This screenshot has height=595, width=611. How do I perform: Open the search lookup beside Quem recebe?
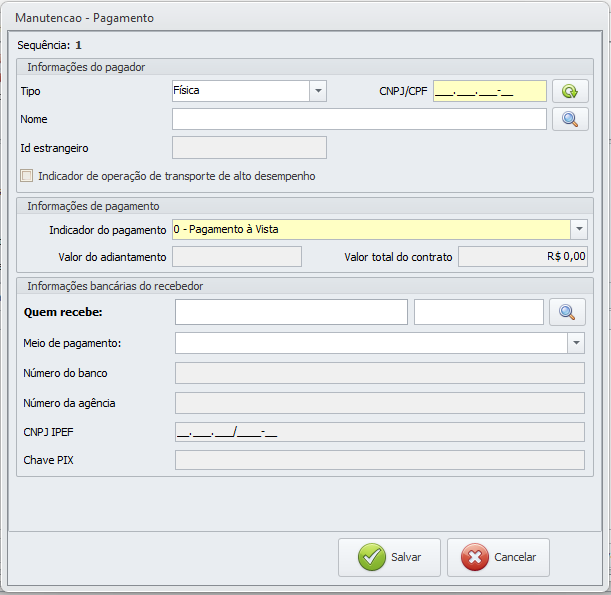pyautogui.click(x=567, y=312)
